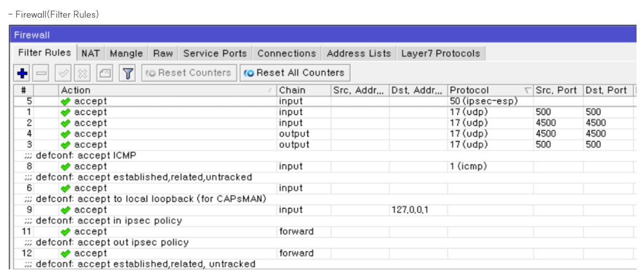644x279 pixels.
Task: Select rule 9 with destination 127.0.0.1
Action: (324, 210)
